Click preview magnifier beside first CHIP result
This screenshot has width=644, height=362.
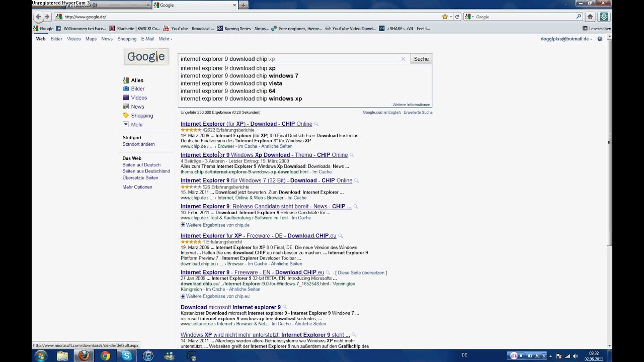[316, 124]
